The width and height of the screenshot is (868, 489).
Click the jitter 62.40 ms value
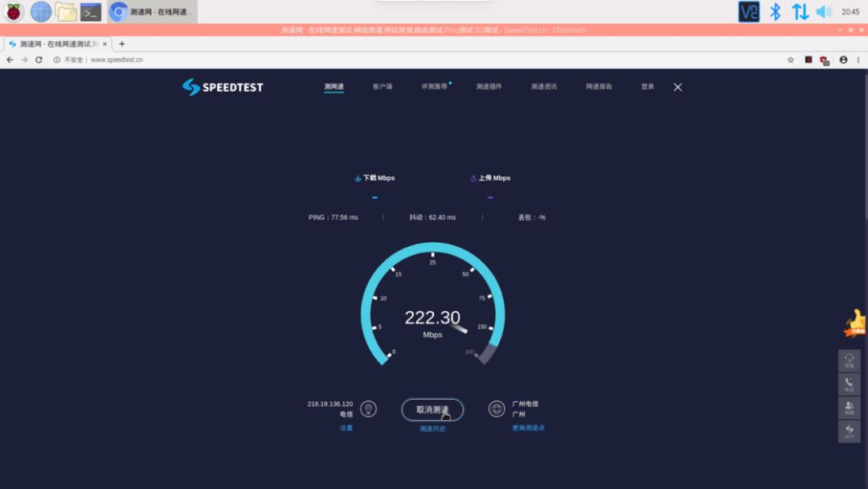[432, 217]
